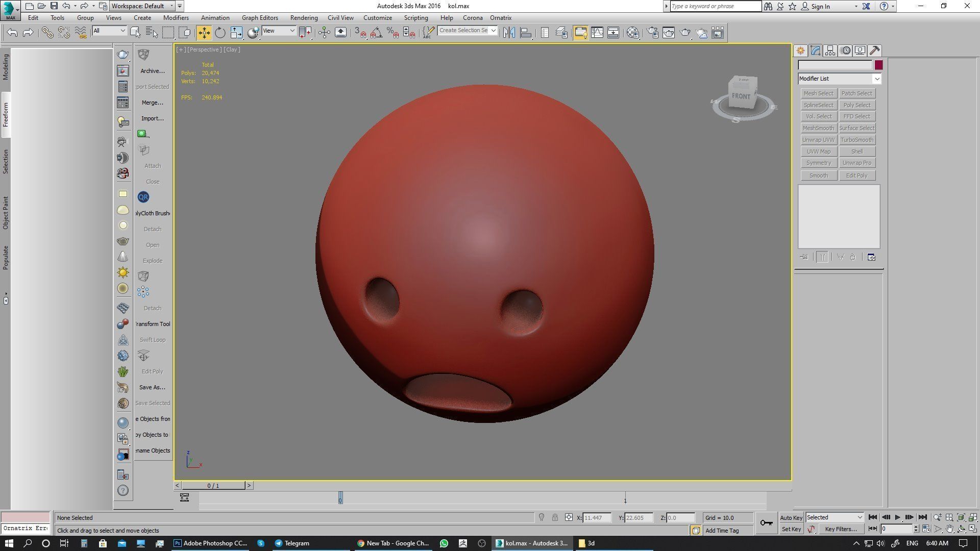Open Render Setup teapot dialog
Viewport: 980px width, 551px height.
(x=652, y=33)
